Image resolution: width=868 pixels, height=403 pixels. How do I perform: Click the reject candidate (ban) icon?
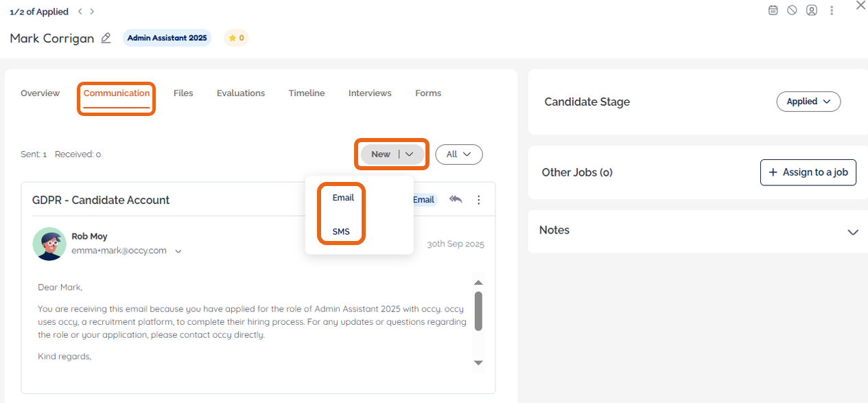click(x=792, y=10)
